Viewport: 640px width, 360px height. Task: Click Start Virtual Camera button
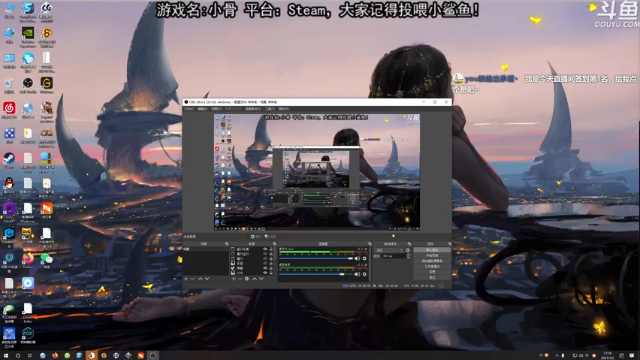point(432,261)
